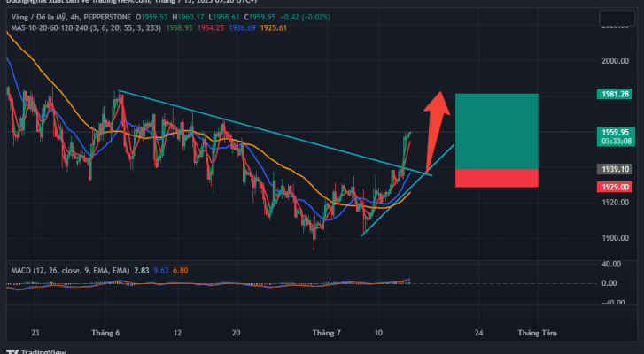The height and width of the screenshot is (354, 644).
Task: Click the MACD histogram value 2.83
Action: (142, 270)
